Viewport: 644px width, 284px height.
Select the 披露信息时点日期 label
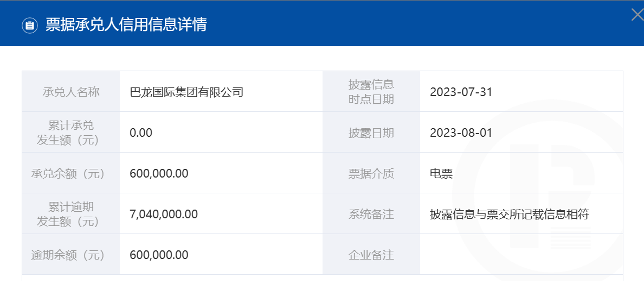[x=371, y=92]
